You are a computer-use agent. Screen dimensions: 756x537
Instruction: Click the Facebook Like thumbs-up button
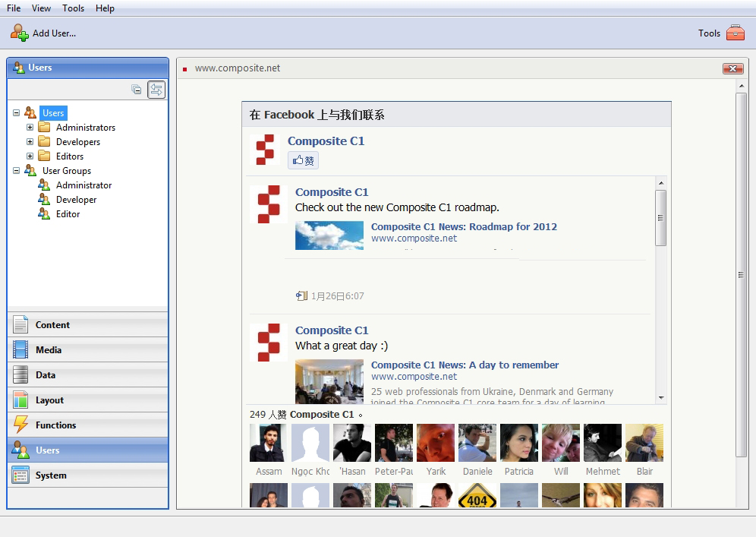point(304,160)
